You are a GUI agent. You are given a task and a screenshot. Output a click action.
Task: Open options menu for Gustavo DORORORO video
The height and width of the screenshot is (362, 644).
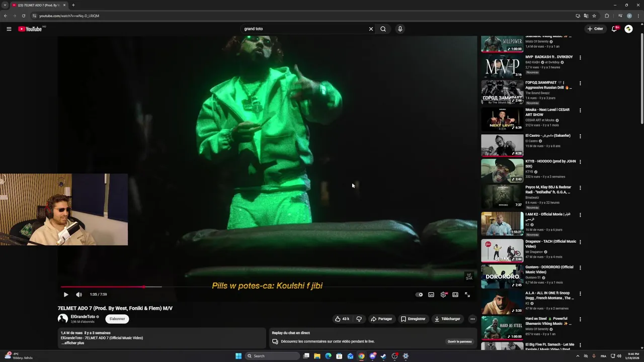pyautogui.click(x=580, y=267)
